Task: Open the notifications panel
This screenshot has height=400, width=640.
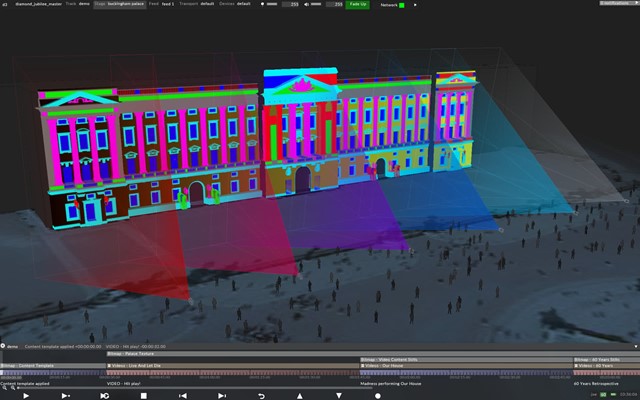Action: 619,3
